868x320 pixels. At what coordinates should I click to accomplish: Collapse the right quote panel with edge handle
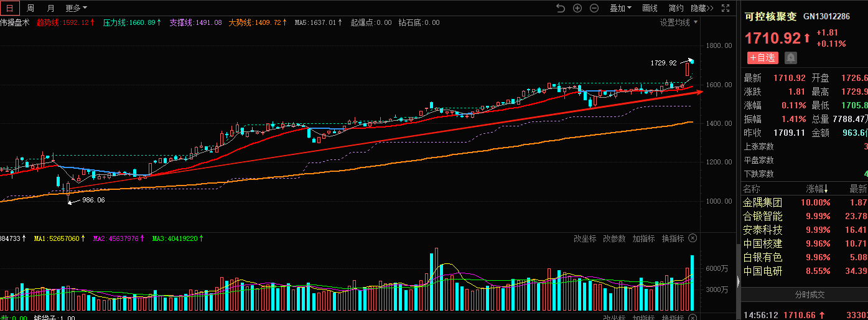(739, 281)
